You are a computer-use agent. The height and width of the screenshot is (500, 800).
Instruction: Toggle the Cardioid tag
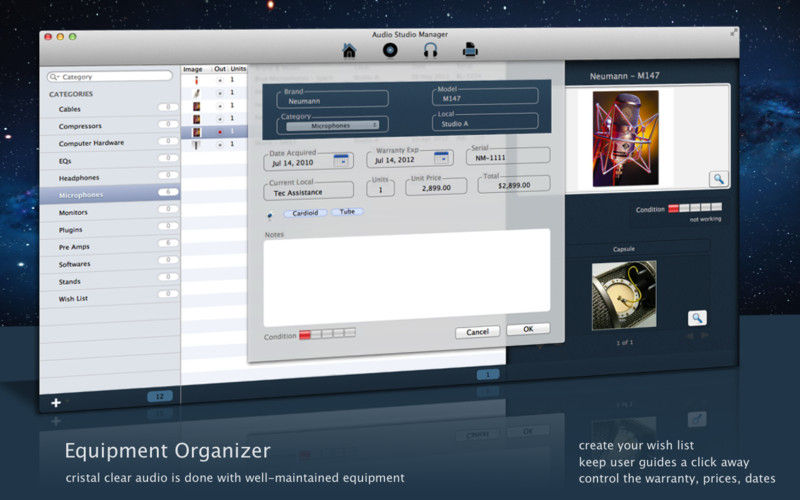[304, 212]
